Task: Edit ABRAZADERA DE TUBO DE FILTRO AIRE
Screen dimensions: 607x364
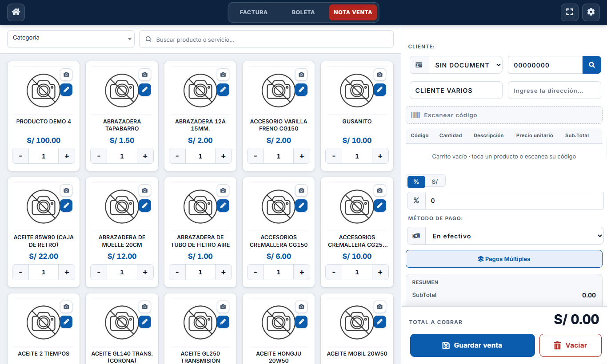Action: tap(223, 206)
